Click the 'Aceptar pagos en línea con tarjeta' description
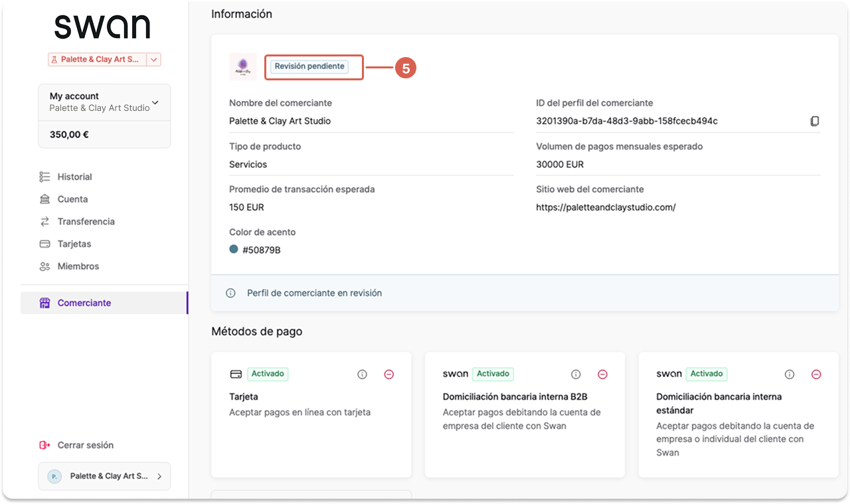The width and height of the screenshot is (850, 504). point(299,412)
